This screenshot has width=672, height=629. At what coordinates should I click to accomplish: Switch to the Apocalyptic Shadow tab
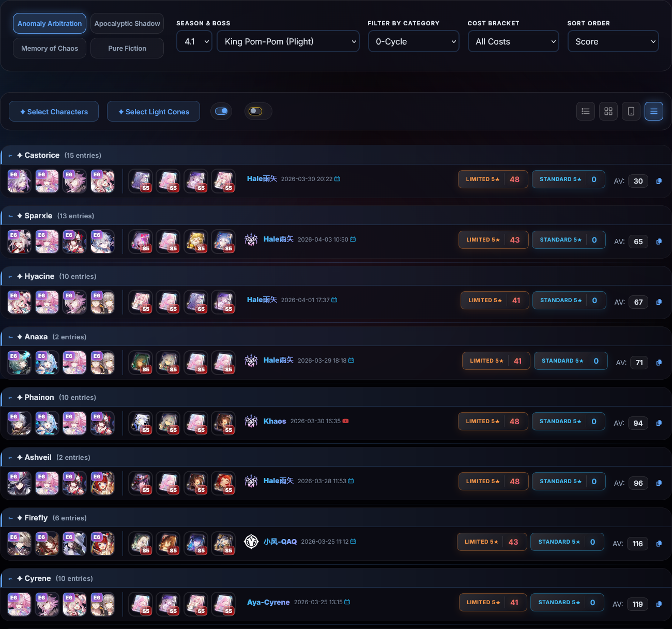coord(127,23)
